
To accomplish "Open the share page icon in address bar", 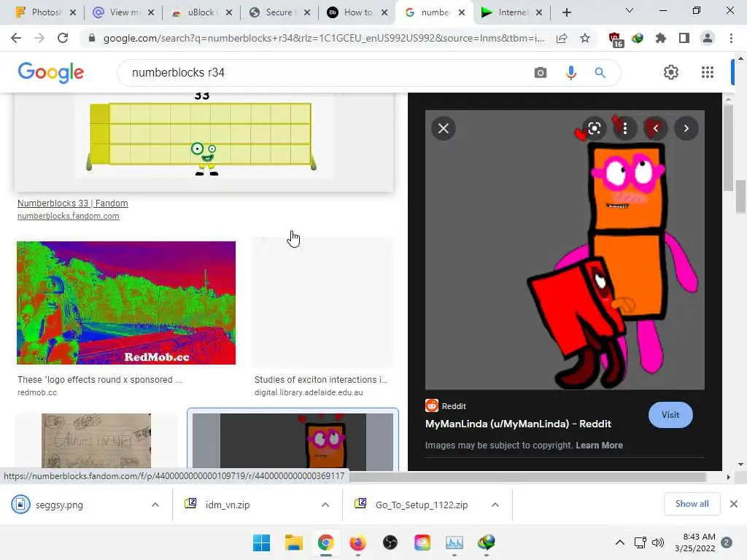I will (562, 38).
